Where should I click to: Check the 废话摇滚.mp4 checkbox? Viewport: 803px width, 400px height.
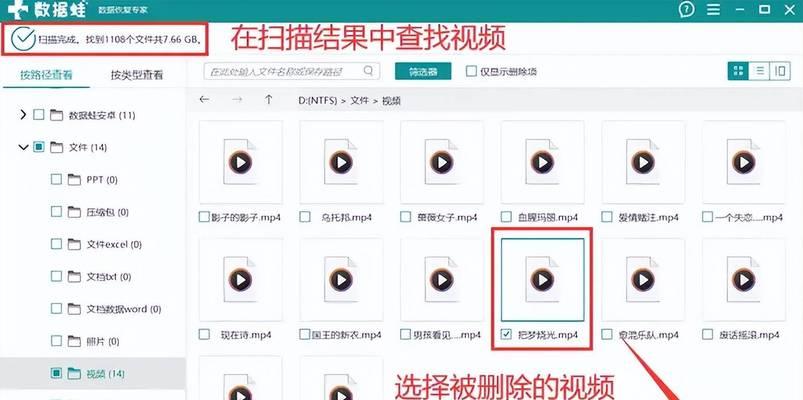[x=707, y=334]
